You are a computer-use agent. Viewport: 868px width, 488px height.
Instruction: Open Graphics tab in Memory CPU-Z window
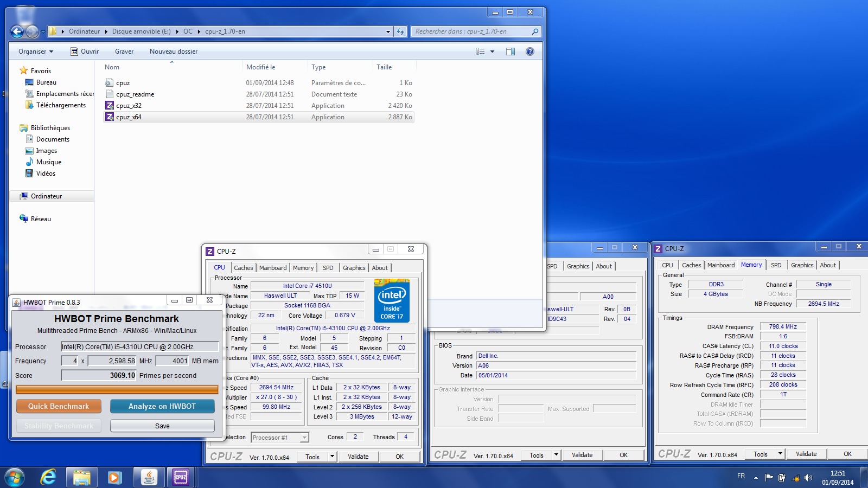click(x=802, y=265)
